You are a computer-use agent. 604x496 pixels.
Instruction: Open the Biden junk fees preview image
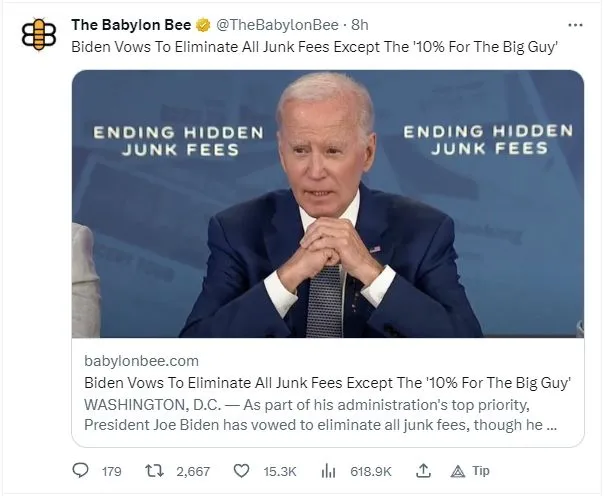pyautogui.click(x=328, y=204)
